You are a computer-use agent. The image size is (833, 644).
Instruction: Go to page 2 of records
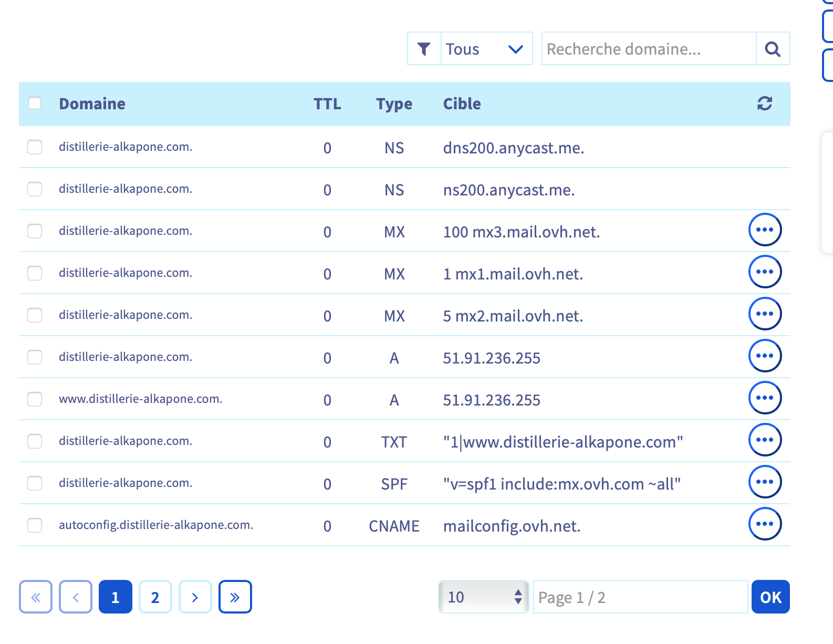click(x=155, y=597)
